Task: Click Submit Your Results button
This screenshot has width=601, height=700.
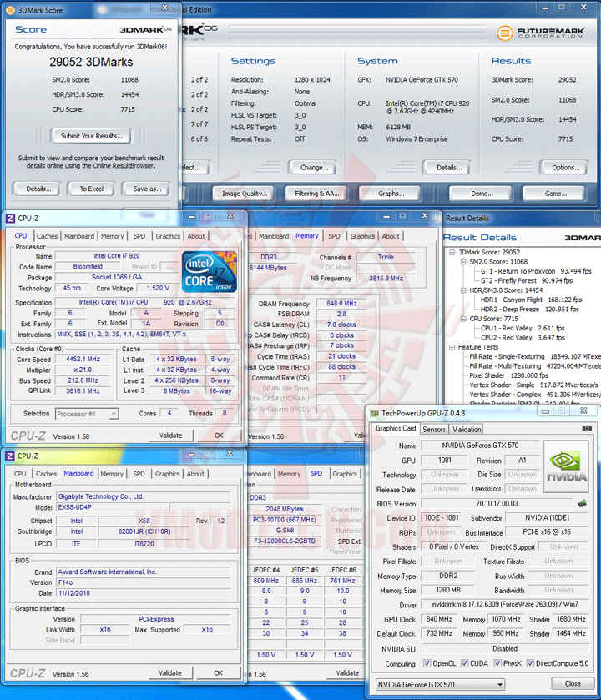Action: pyautogui.click(x=92, y=136)
